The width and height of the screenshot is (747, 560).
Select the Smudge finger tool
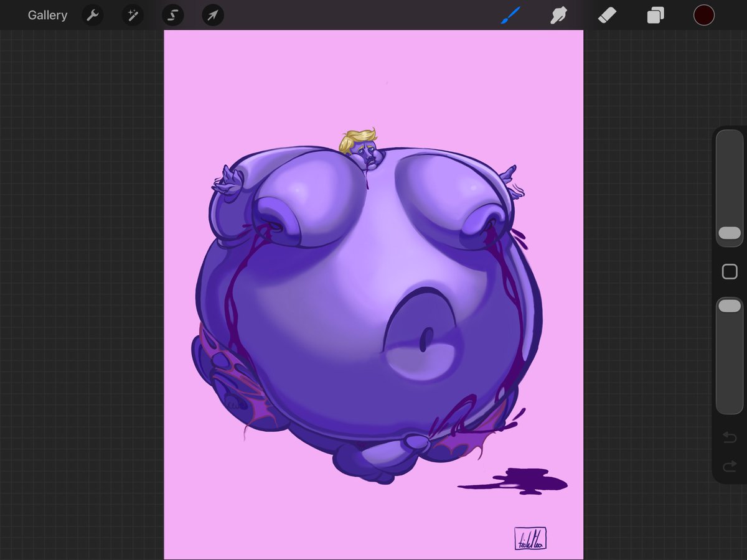tap(558, 15)
